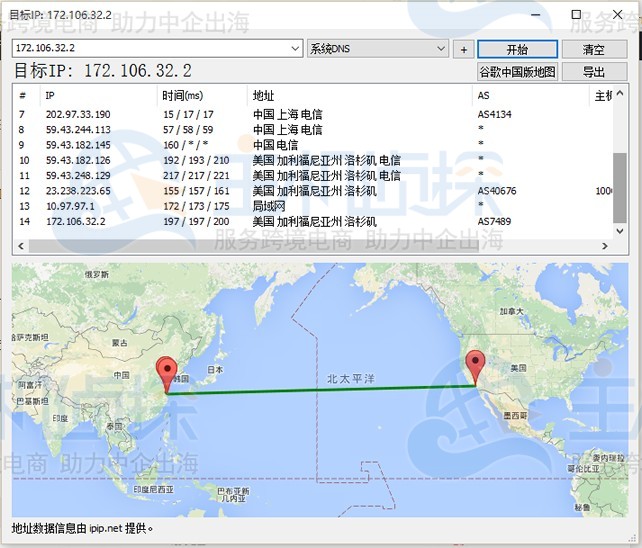Click the 地址 column header
The width and height of the screenshot is (642, 548).
coord(263,95)
